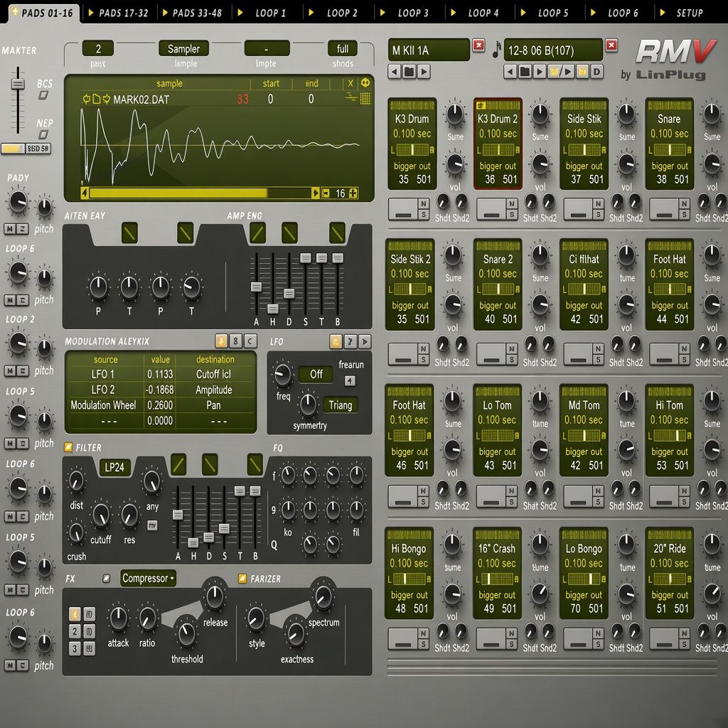Select the Hi Bongo pad

pos(409,573)
